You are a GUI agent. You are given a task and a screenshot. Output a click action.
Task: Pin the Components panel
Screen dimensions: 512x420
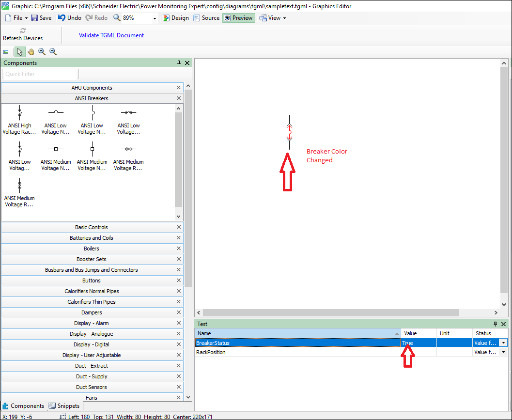tap(179, 63)
